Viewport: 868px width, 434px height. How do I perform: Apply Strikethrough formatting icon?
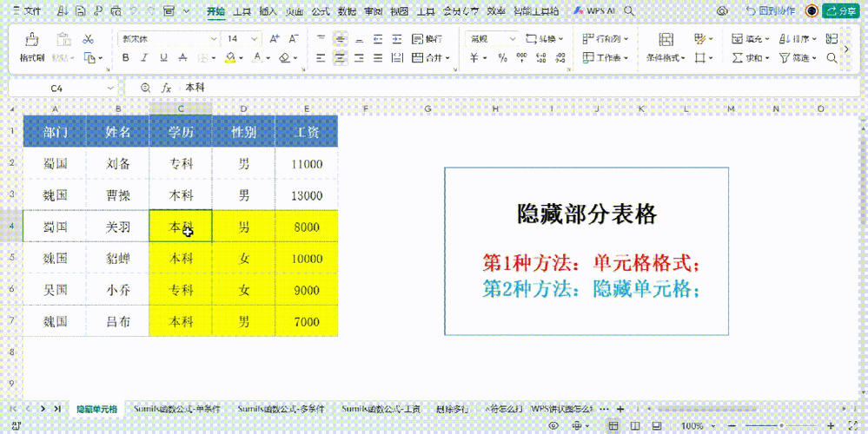click(x=182, y=57)
